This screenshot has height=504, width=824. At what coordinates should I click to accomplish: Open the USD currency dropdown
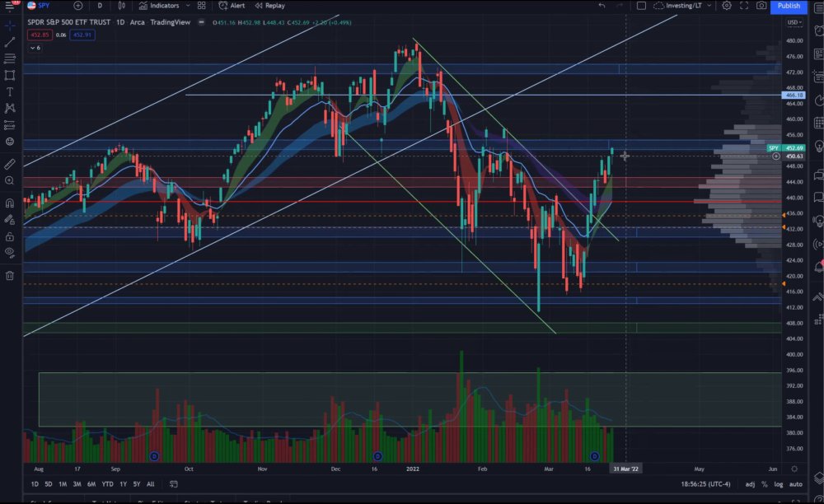[x=794, y=22]
